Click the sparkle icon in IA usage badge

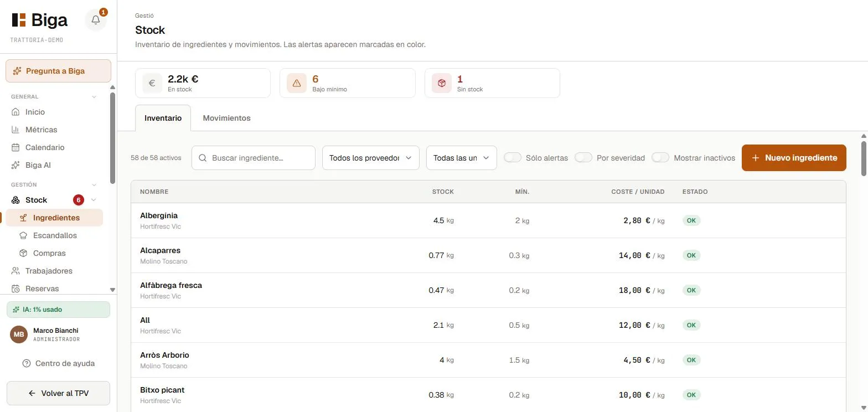point(17,310)
